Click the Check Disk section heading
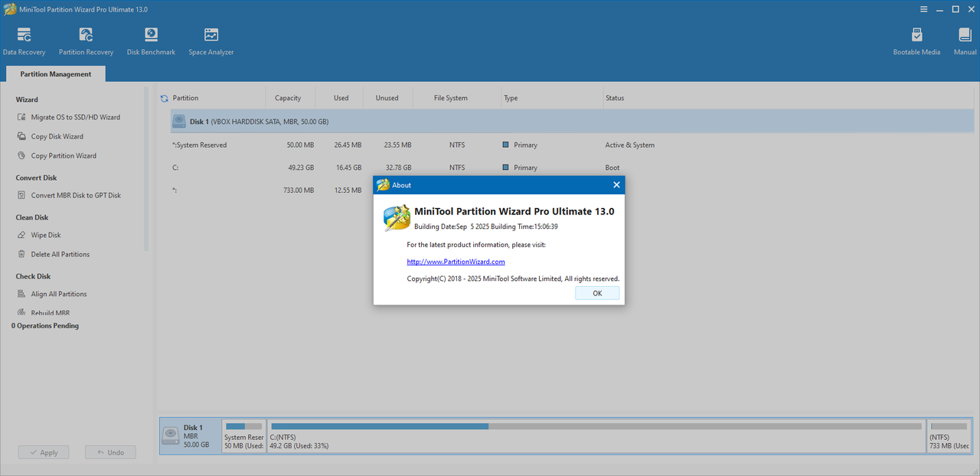The image size is (980, 476). click(x=33, y=276)
